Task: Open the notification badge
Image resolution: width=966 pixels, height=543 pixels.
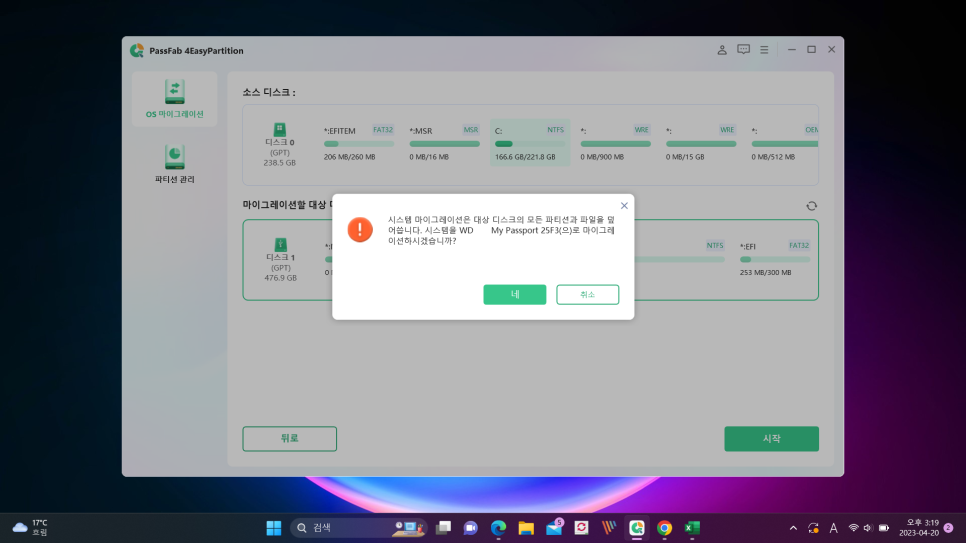Action: point(948,528)
